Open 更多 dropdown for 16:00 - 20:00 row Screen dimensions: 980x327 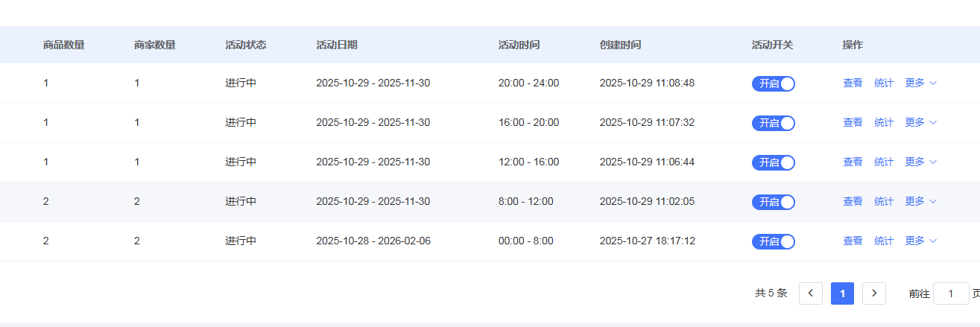point(920,123)
